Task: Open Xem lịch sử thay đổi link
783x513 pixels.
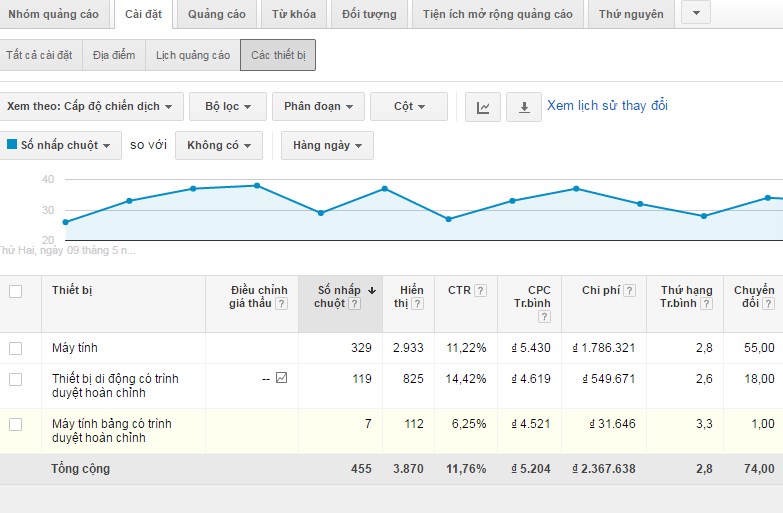Action: click(x=607, y=105)
